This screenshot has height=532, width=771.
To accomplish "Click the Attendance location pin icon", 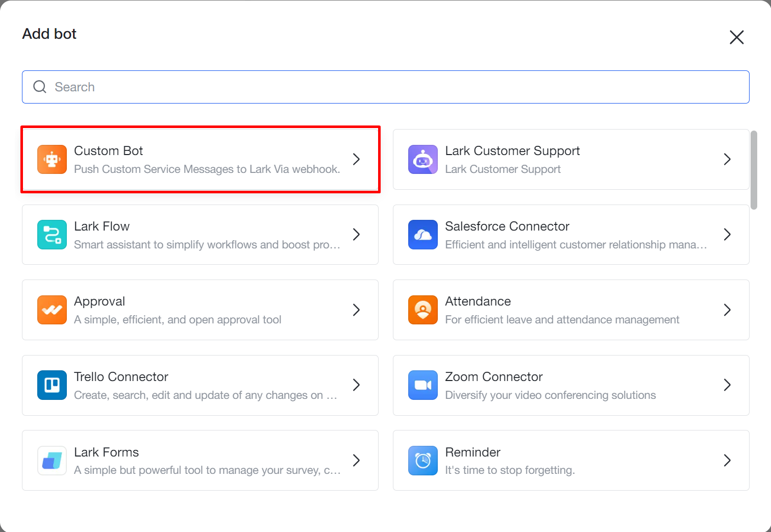I will click(423, 310).
